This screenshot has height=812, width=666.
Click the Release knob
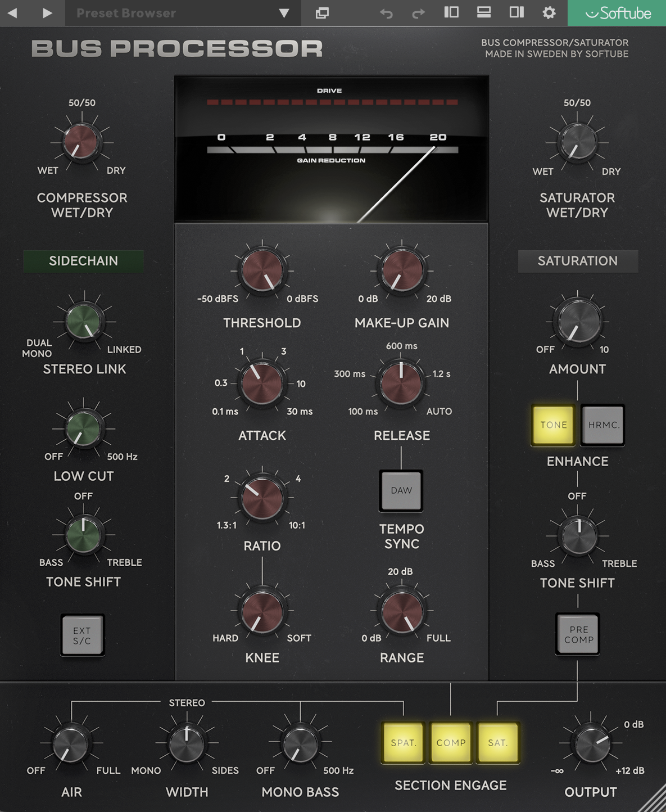(401, 384)
